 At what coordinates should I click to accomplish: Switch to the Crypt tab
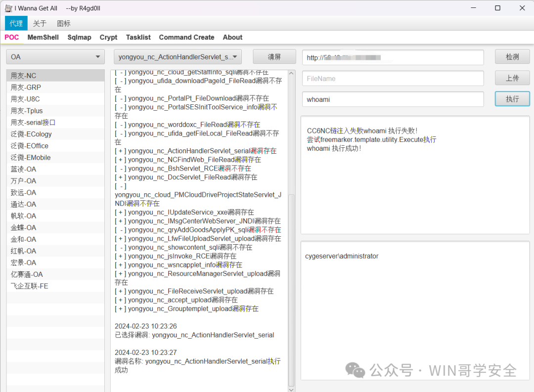[x=108, y=38]
